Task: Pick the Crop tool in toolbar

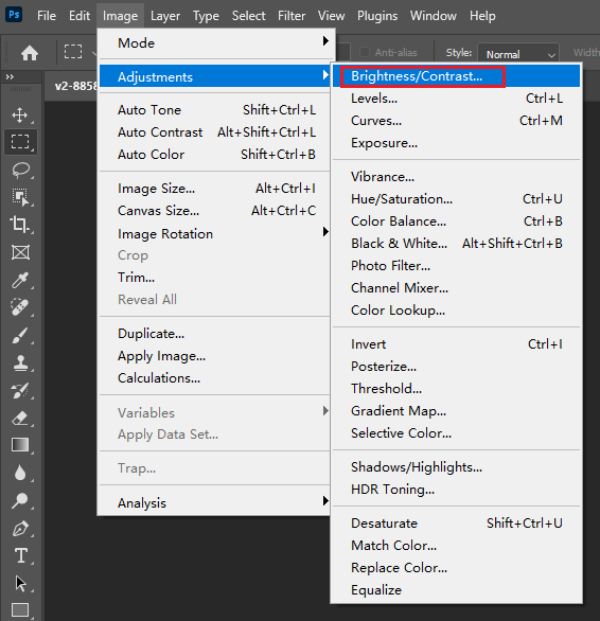Action: coord(20,224)
